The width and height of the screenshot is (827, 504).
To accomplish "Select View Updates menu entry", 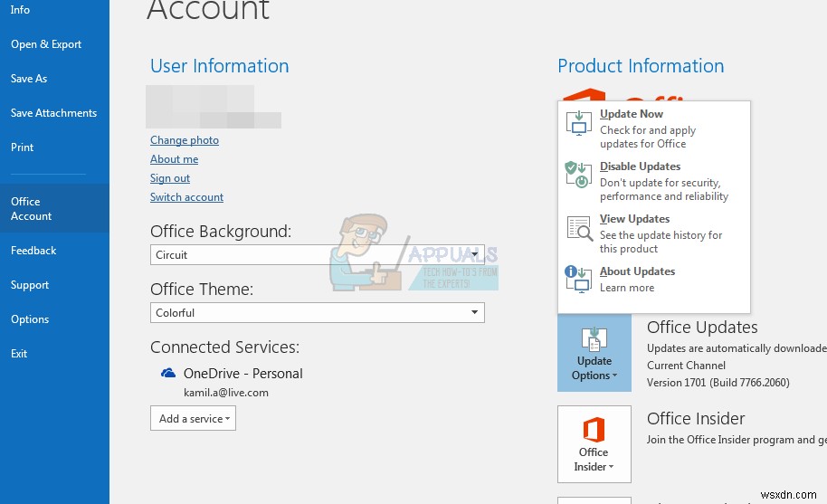I will tap(654, 233).
